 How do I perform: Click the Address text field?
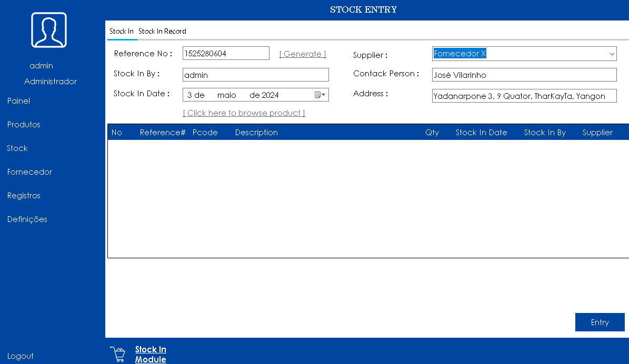click(x=524, y=96)
